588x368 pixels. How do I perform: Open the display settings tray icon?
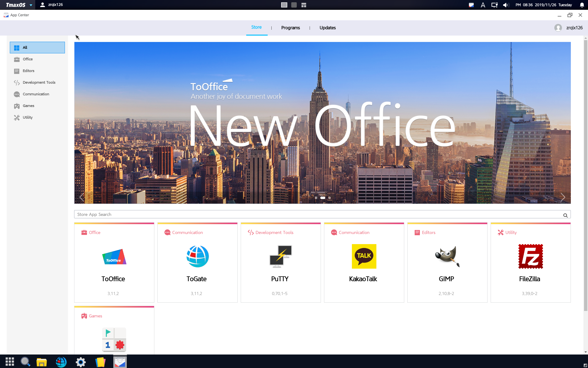pyautogui.click(x=495, y=5)
